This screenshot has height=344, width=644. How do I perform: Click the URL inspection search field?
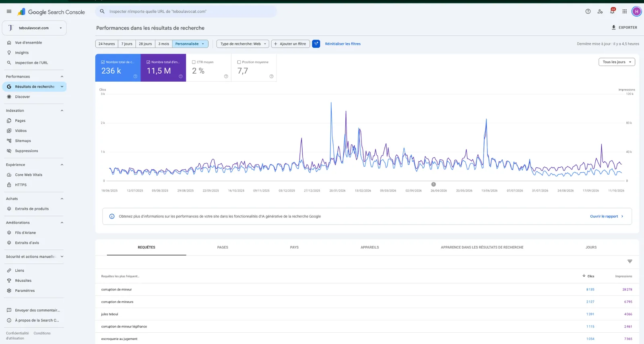pyautogui.click(x=186, y=11)
